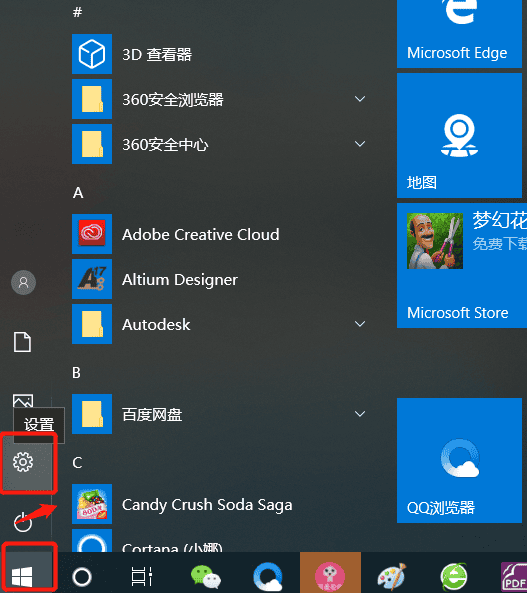Open the 设置 gear icon
The height and width of the screenshot is (593, 527).
tap(23, 462)
